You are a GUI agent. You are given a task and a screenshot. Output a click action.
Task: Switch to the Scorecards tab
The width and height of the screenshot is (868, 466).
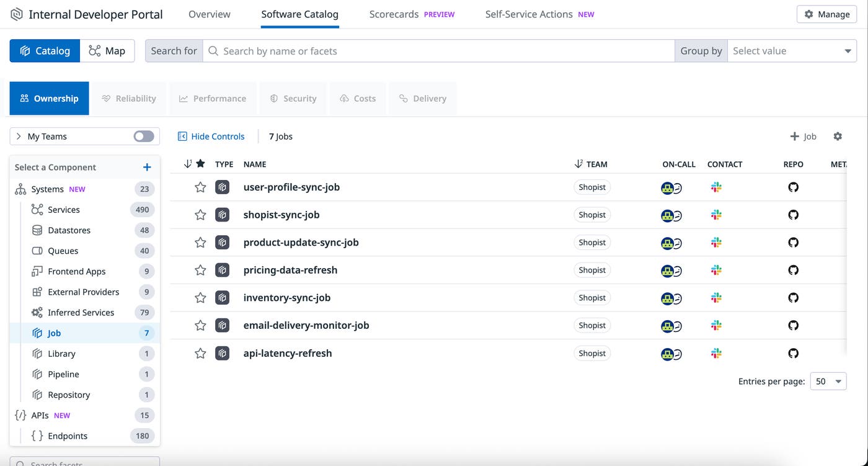(x=394, y=14)
